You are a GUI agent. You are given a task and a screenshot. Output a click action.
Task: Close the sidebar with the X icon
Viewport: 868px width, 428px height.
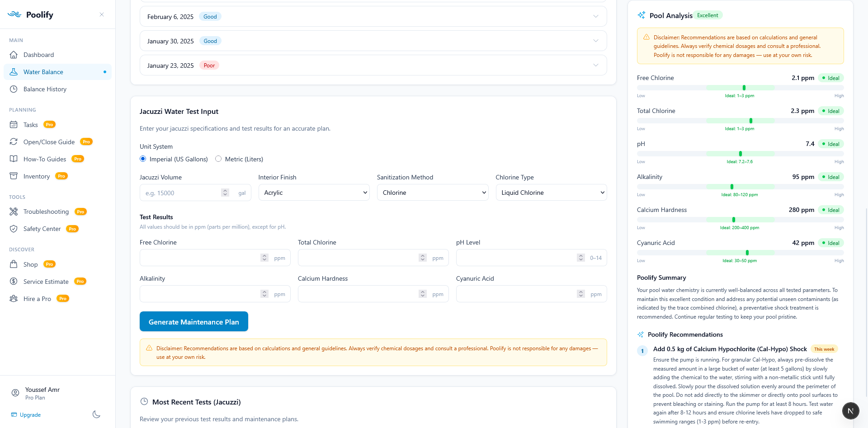coord(102,14)
